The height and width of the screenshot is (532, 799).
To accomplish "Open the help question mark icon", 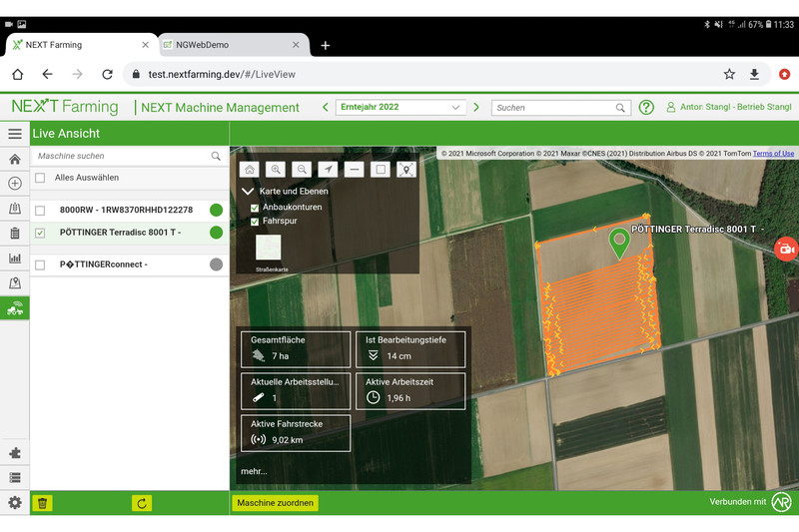I will [x=646, y=108].
